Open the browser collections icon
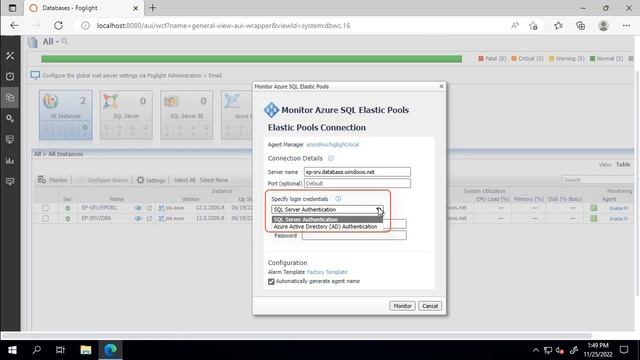 580,25
